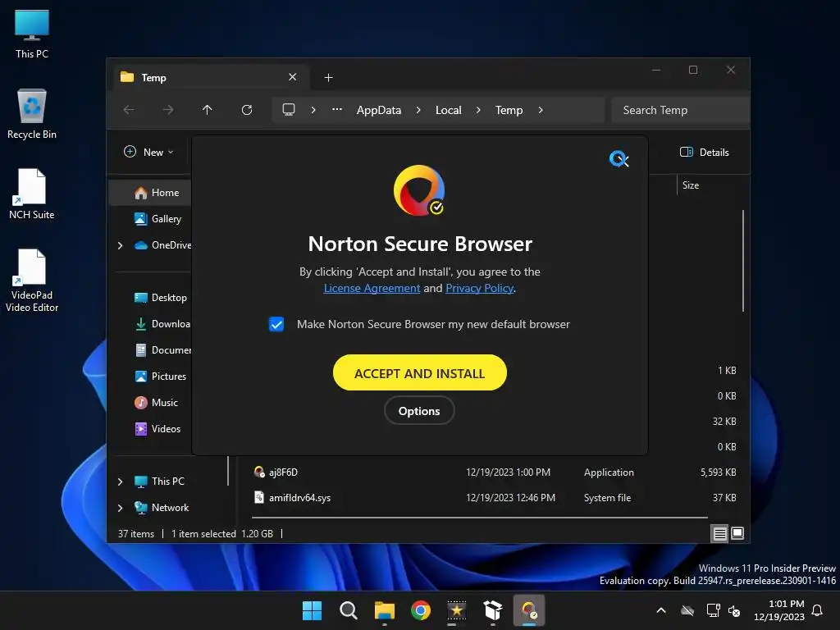The width and height of the screenshot is (840, 630).
Task: Open the New dropdown menu
Action: (x=149, y=152)
